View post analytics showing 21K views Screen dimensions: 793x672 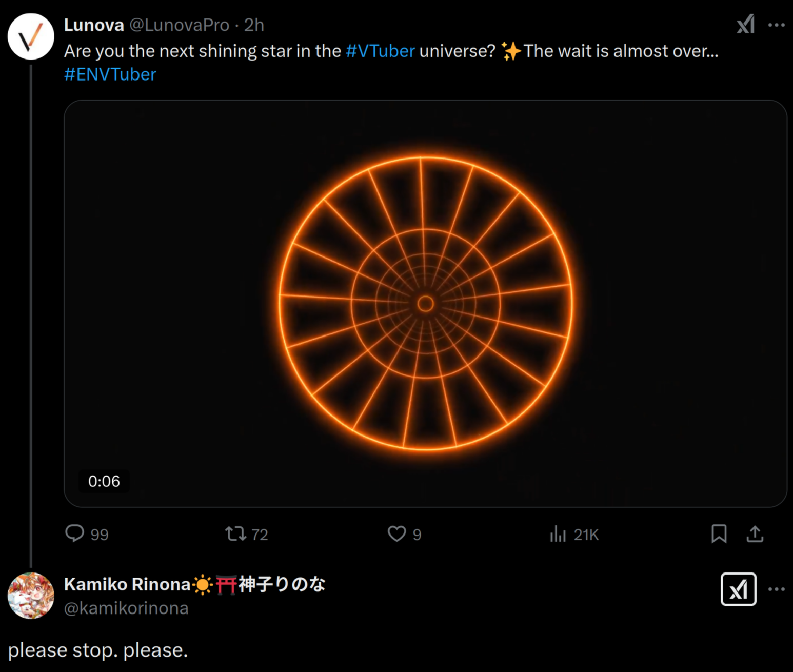coord(558,534)
